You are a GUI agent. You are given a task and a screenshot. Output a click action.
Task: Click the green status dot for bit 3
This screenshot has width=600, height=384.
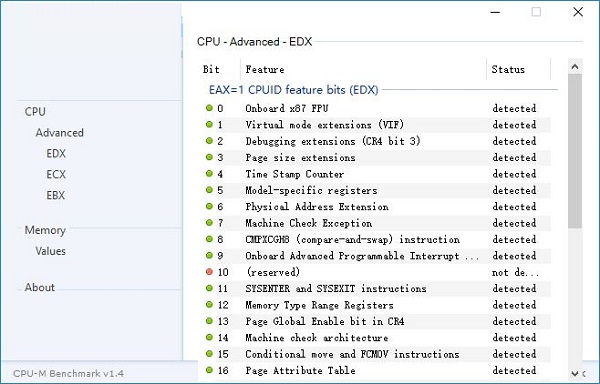click(x=209, y=157)
